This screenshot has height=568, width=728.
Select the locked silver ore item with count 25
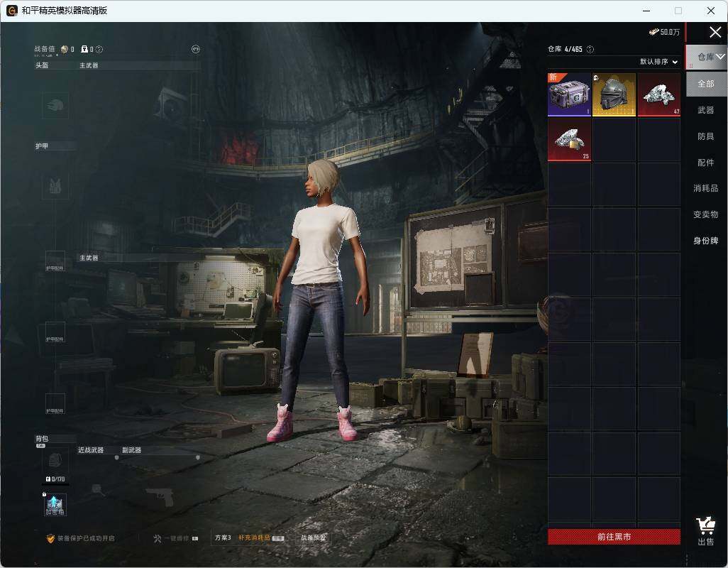(569, 139)
